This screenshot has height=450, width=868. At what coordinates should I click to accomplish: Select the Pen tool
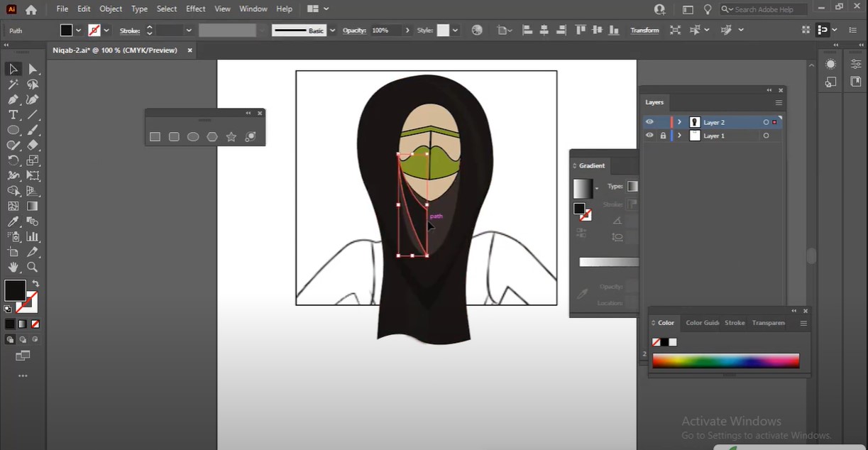click(x=13, y=99)
